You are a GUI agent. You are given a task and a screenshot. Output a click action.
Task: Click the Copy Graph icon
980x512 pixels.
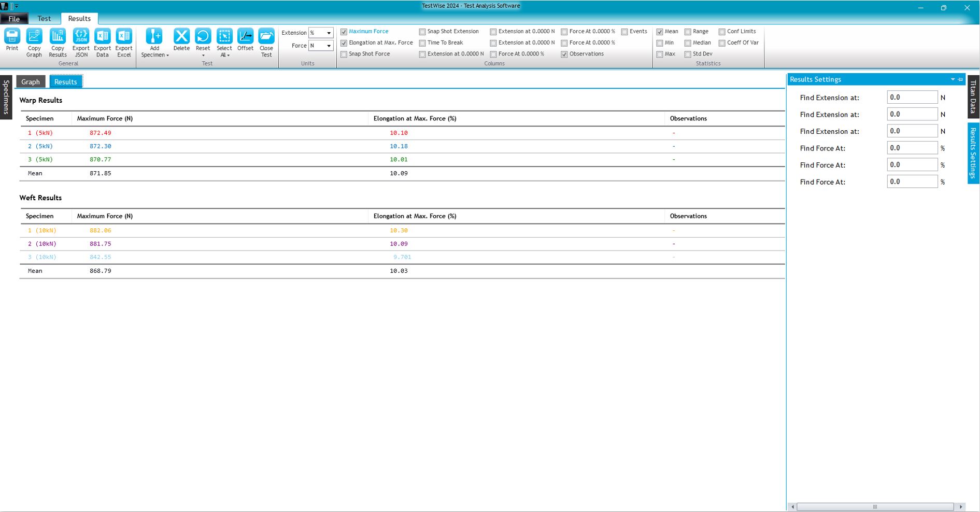(34, 36)
